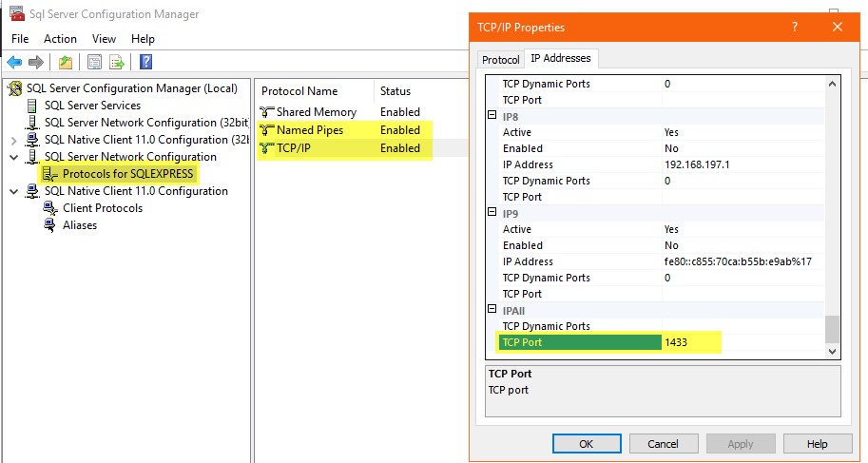
Task: Open the View menu
Action: tap(104, 39)
